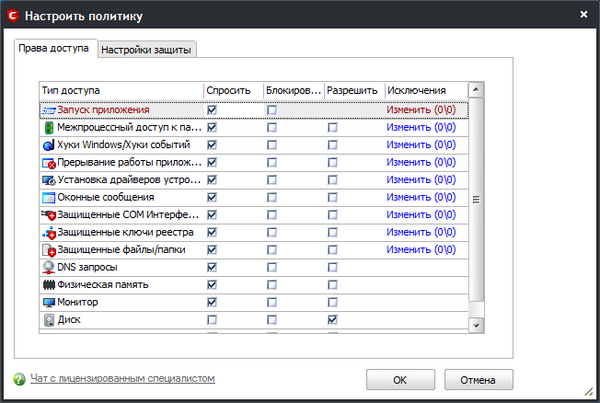Click the Межпроцессный доступ row icon

(x=49, y=128)
